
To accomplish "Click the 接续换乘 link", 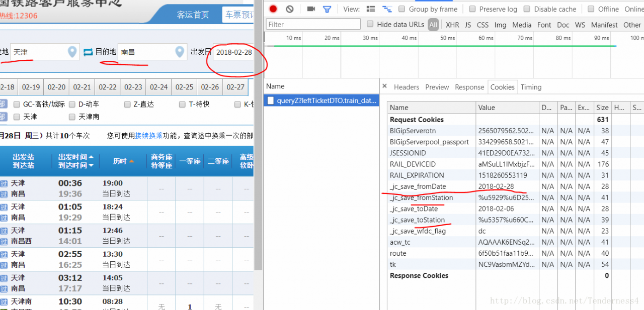I will 149,136.
